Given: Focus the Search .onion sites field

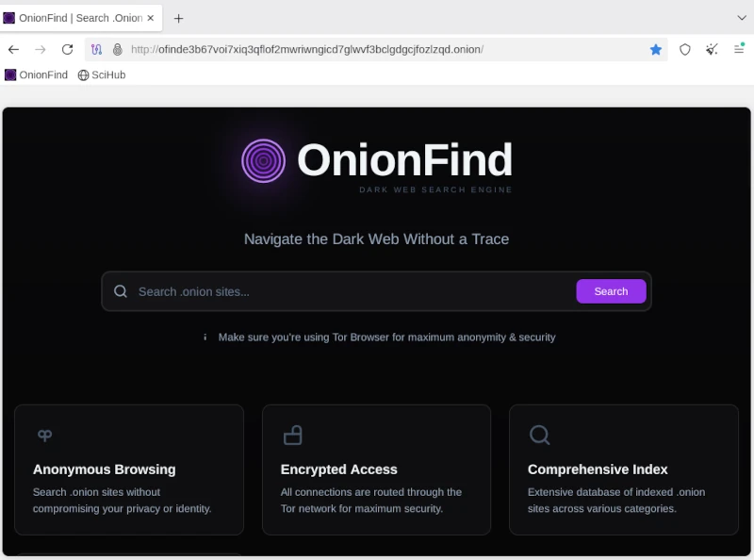Looking at the screenshot, I should coord(349,291).
